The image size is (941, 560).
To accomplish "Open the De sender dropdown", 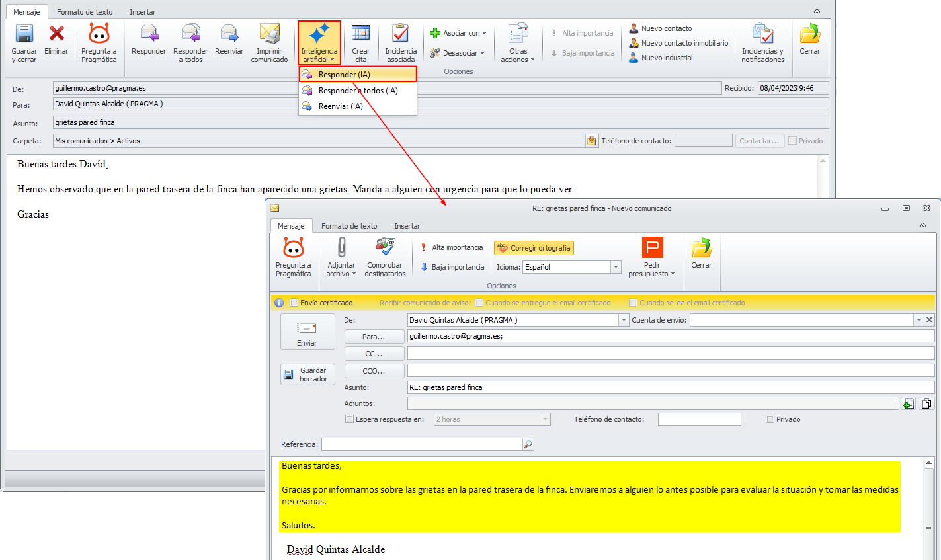I will click(623, 320).
